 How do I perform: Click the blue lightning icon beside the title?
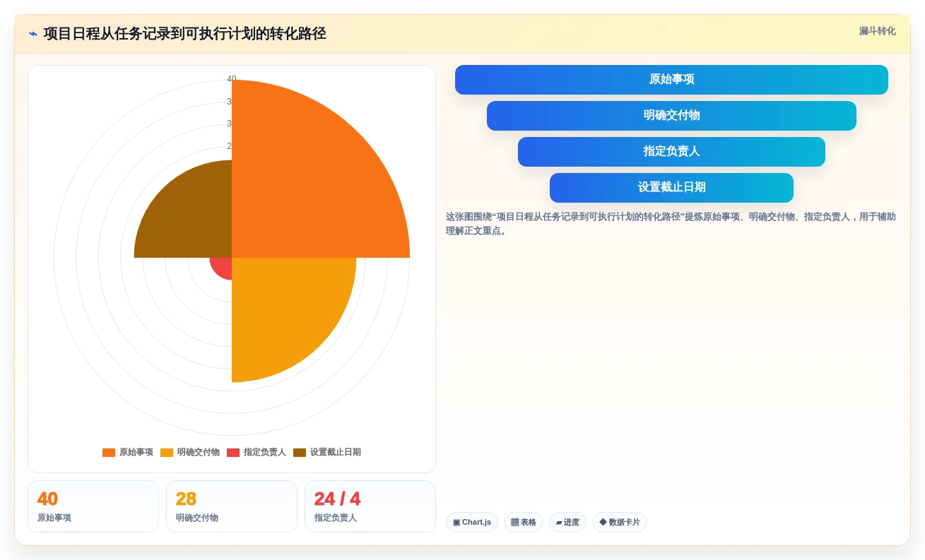tap(33, 34)
